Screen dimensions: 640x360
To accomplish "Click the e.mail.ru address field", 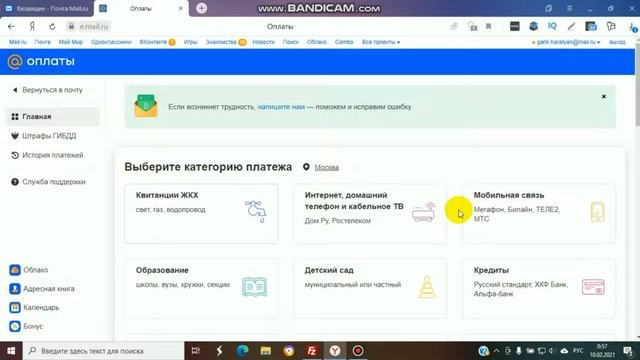I will 89,27.
